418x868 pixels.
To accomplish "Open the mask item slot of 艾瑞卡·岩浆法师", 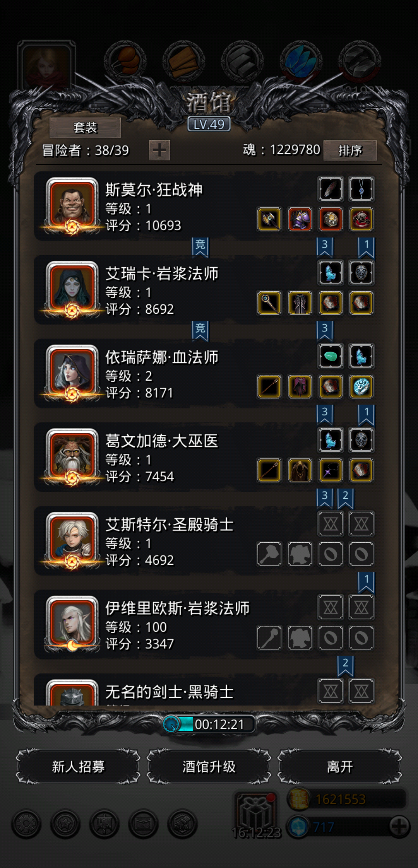I will [361, 272].
